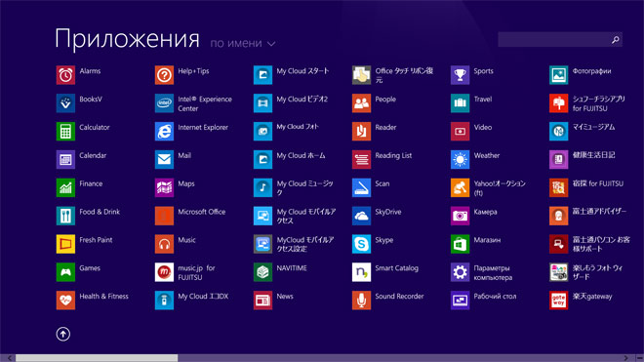
Task: Click the 'My Cloud ビデオ2' label
Action: 302,99
